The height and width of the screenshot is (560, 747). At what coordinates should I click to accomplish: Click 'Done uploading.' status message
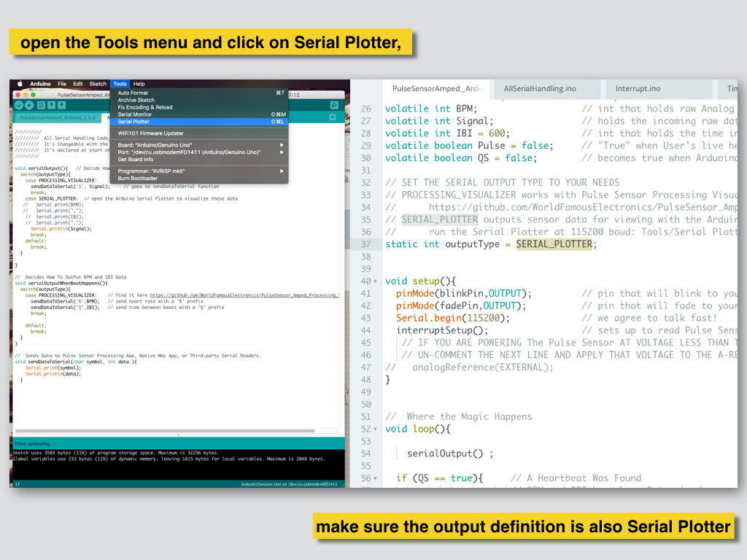(x=32, y=444)
